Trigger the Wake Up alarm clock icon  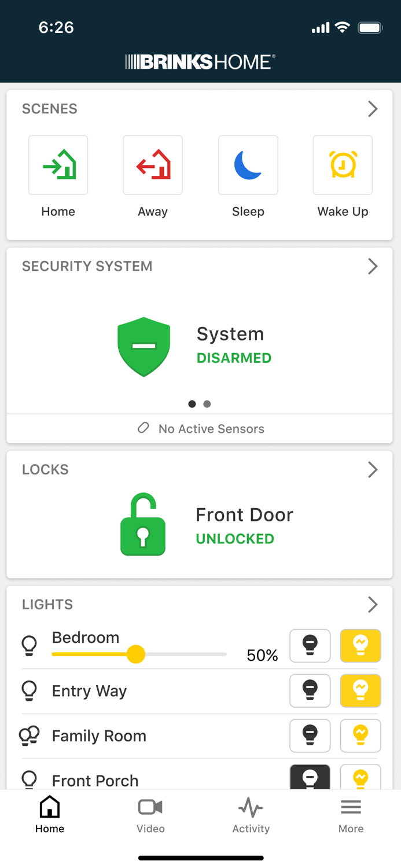click(343, 165)
